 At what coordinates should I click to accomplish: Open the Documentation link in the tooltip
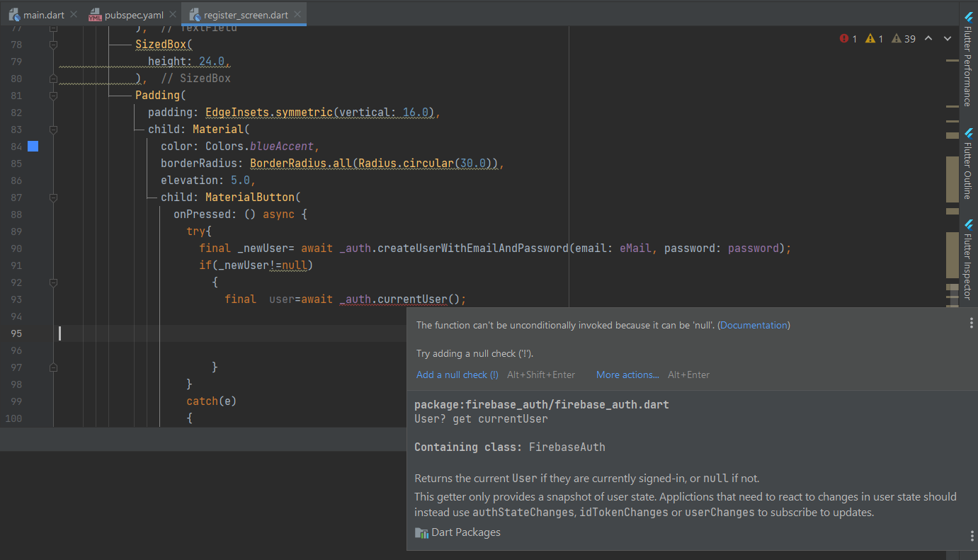[x=754, y=326]
